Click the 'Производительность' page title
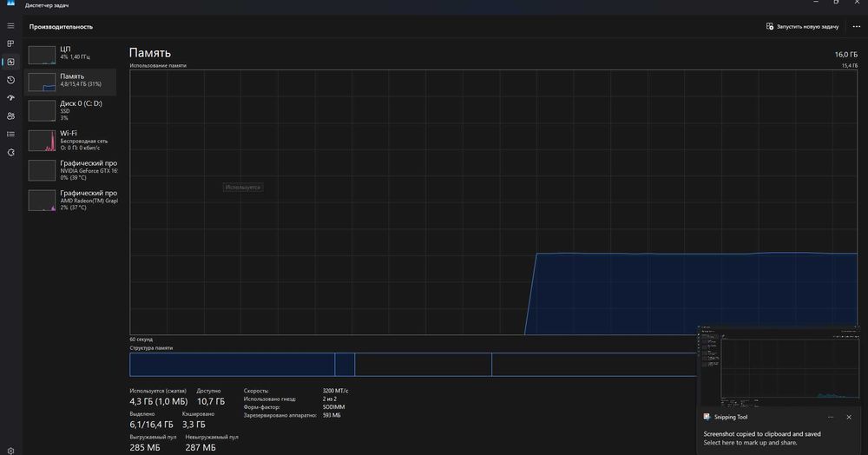 [x=61, y=27]
